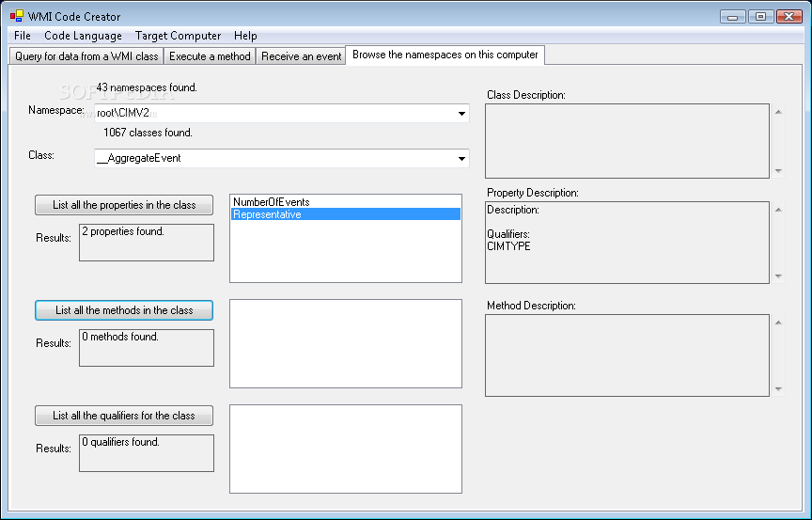Switch to Query for data from a WMI class tab
Image resolution: width=812 pixels, height=520 pixels.
tap(86, 55)
